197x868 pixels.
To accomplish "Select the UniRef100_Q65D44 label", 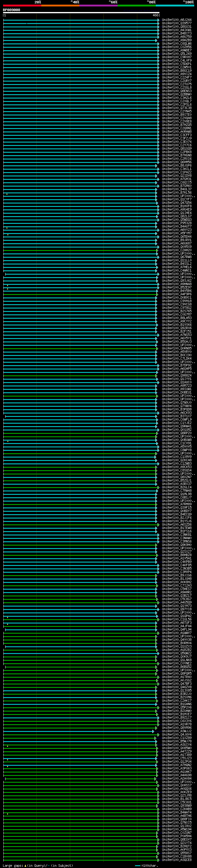I will tap(177, 237).
